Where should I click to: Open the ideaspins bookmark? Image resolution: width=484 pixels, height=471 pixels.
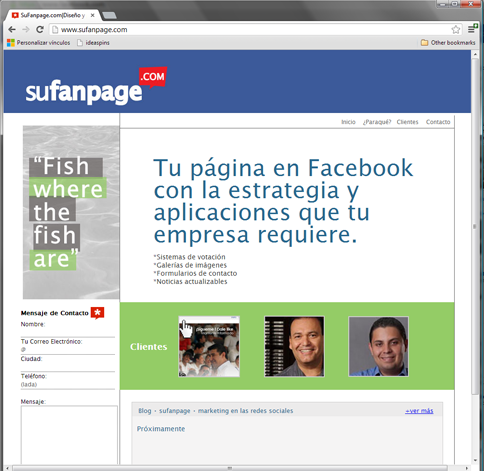click(x=93, y=43)
